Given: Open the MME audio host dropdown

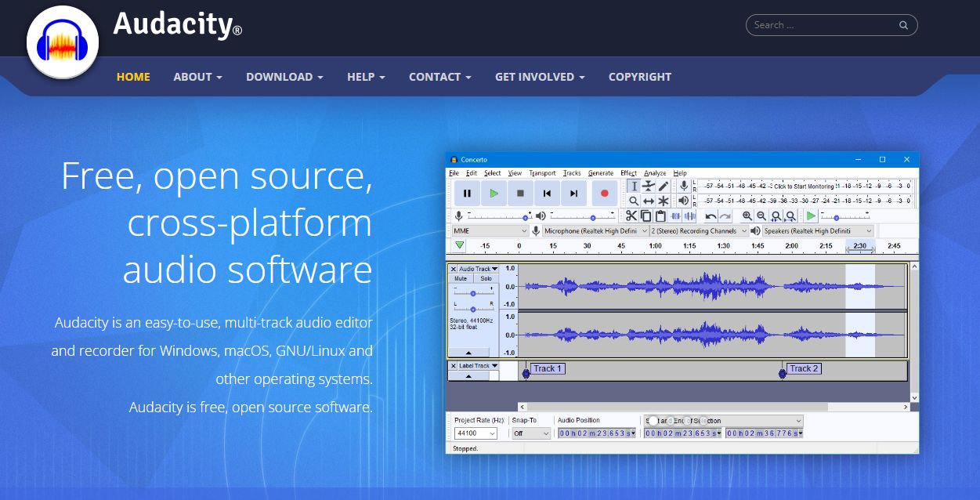Looking at the screenshot, I should [490, 231].
